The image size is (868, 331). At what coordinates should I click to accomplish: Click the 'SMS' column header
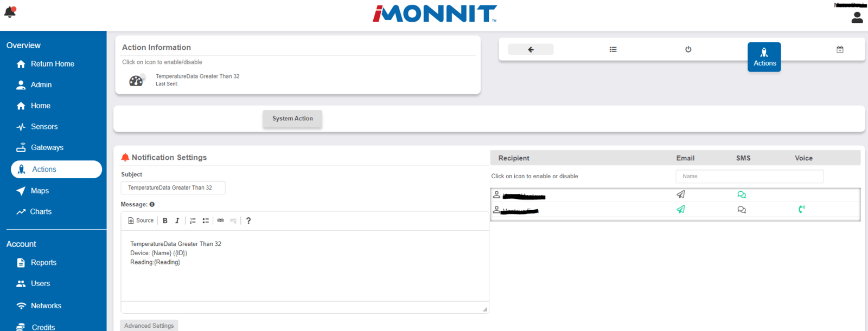(x=743, y=158)
